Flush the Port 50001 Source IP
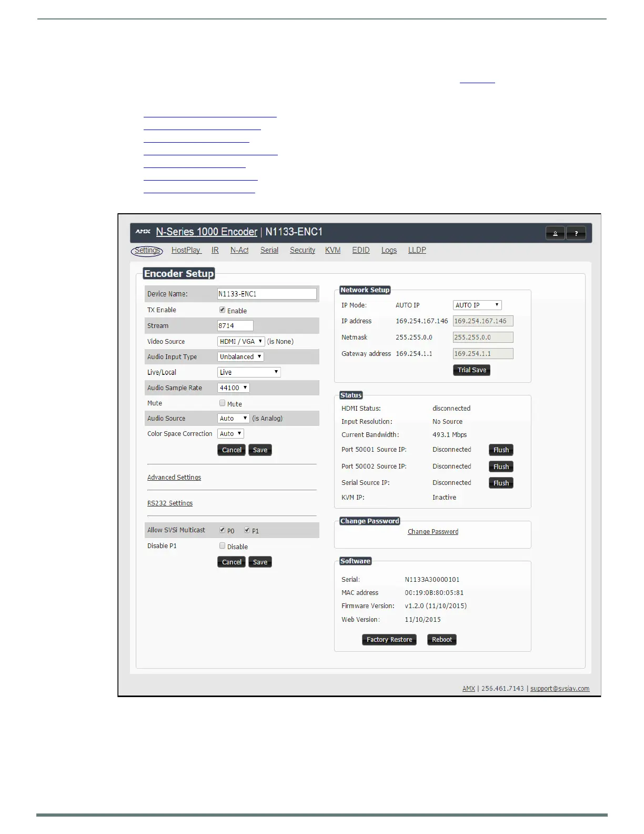 pyautogui.click(x=501, y=450)
